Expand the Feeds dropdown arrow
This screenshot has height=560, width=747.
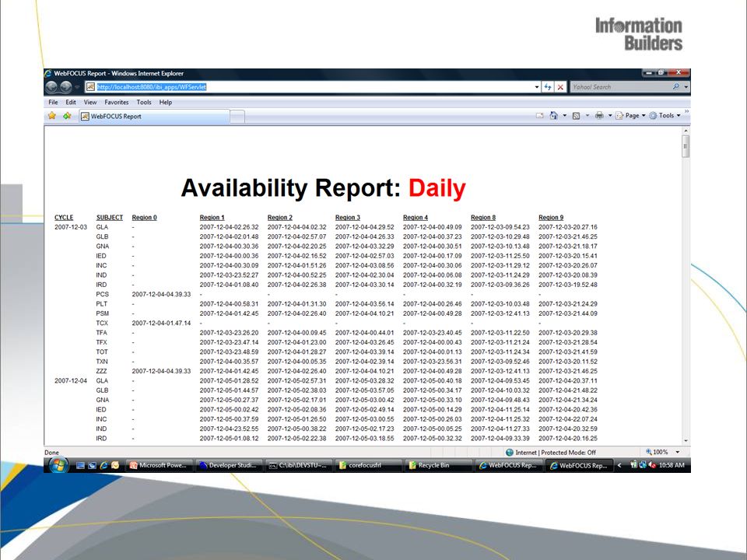[587, 116]
